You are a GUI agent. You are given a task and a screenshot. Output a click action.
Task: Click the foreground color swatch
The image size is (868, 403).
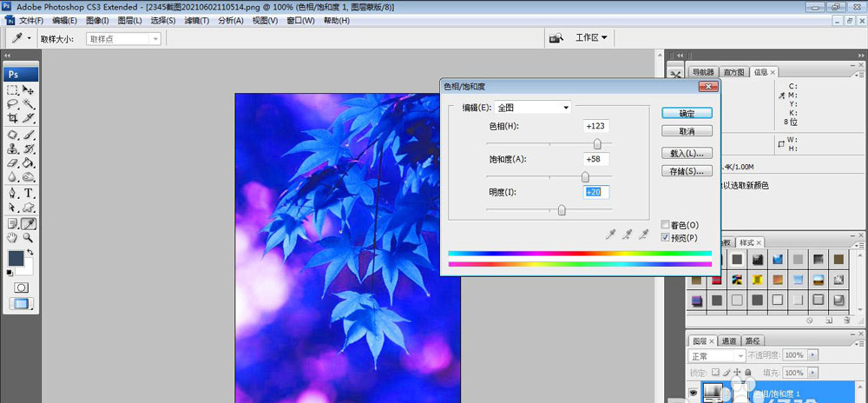(x=16, y=258)
